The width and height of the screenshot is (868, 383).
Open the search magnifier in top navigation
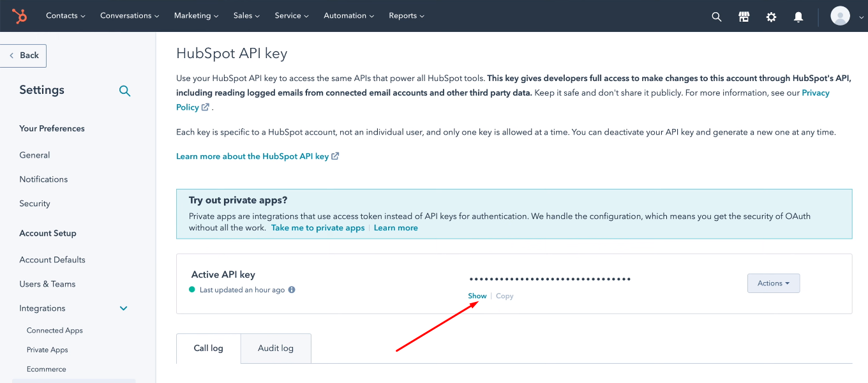(717, 17)
